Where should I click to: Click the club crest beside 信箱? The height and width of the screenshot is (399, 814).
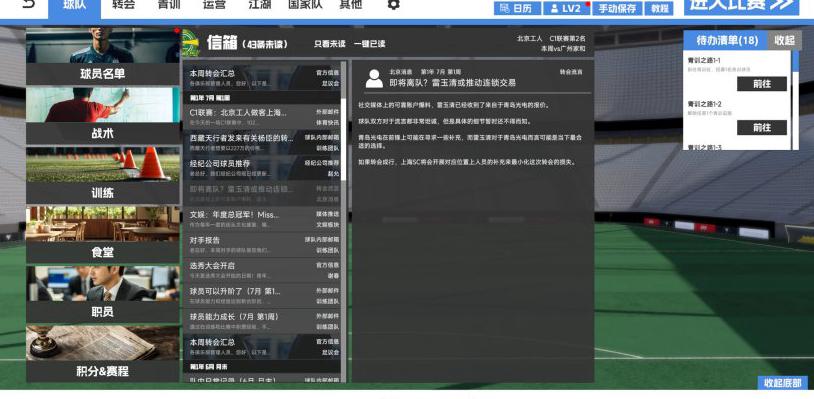point(191,43)
